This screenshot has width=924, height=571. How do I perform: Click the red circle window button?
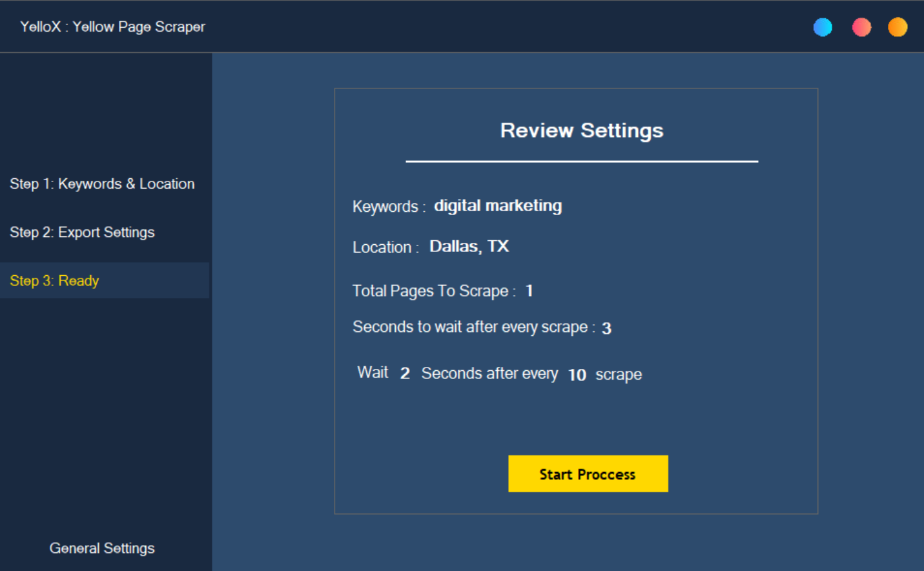pyautogui.click(x=861, y=27)
